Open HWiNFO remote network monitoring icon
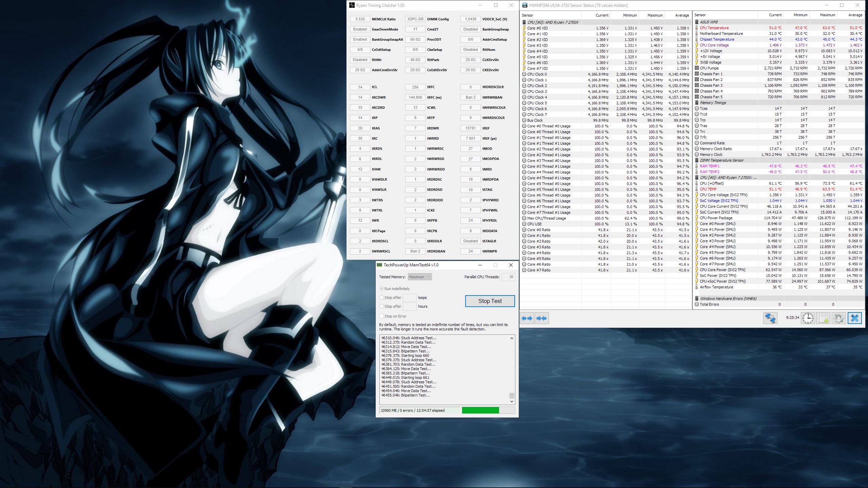 [770, 318]
